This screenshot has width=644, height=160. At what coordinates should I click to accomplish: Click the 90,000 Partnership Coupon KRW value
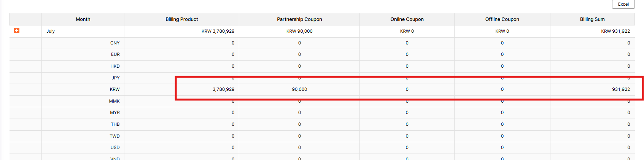[299, 89]
